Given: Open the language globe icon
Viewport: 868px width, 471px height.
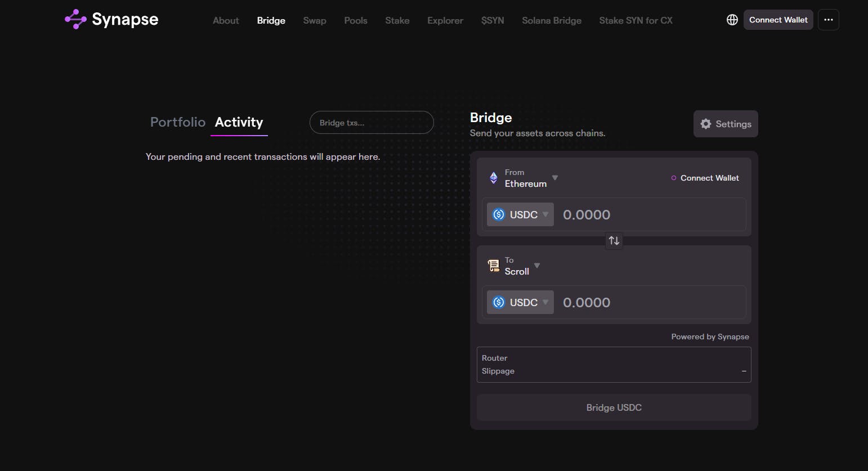Looking at the screenshot, I should tap(732, 19).
